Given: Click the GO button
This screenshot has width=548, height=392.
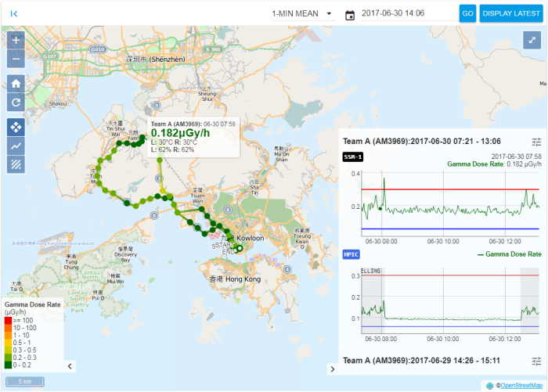Looking at the screenshot, I should pos(467,13).
